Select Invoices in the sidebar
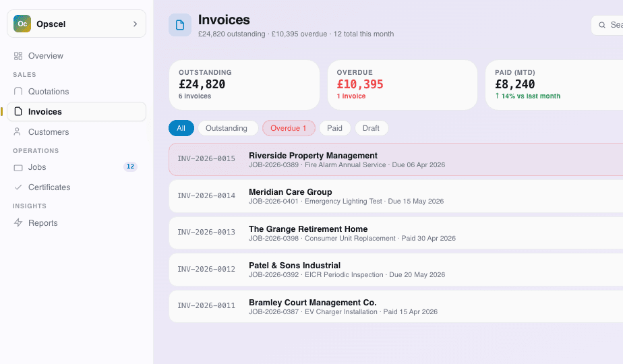The width and height of the screenshot is (623, 364). click(x=77, y=112)
